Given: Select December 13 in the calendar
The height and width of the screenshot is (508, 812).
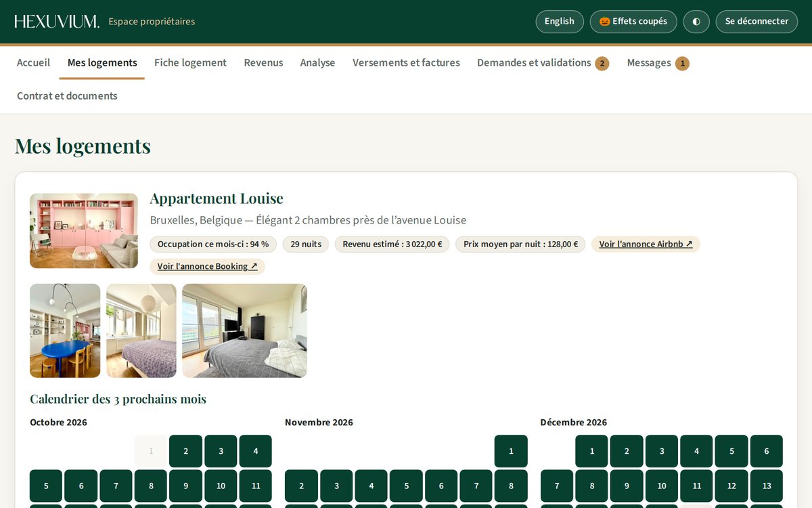Looking at the screenshot, I should pyautogui.click(x=767, y=486).
